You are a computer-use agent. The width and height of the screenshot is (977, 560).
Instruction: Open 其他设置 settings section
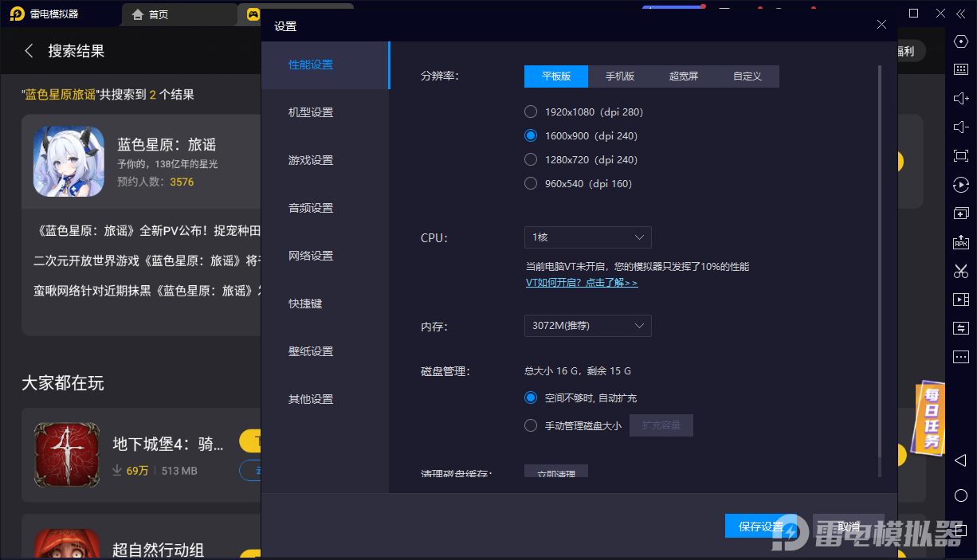(325, 399)
